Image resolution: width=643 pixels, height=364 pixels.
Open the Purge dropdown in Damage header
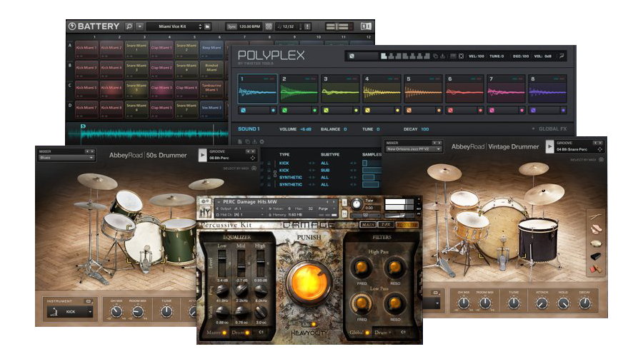point(326,208)
